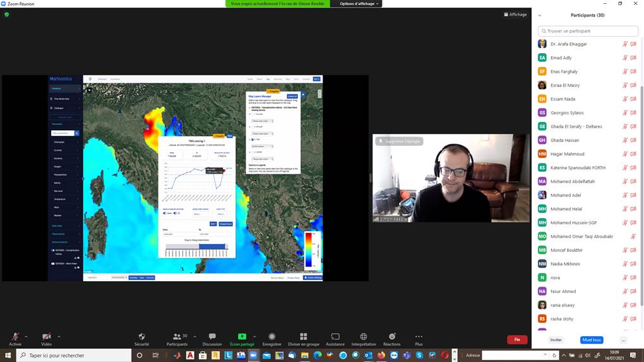Open date dropdown under TRIX layer
Screen dimensions: 644x362
pos(263,147)
